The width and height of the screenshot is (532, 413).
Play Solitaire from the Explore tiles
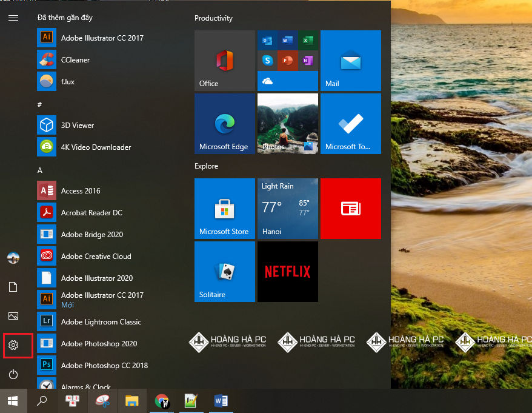pos(225,271)
